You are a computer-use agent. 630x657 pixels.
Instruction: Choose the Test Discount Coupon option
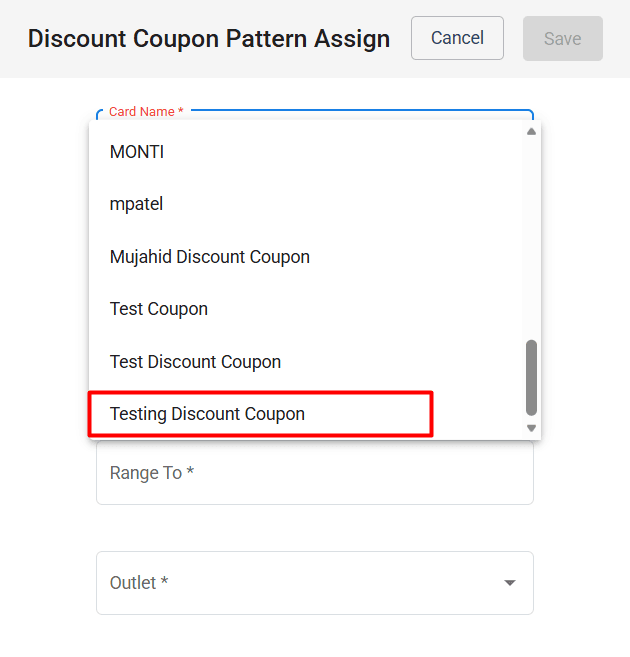click(x=195, y=362)
